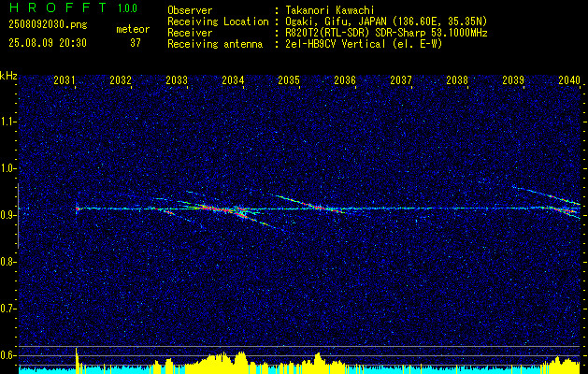Click the date 25.08.09 20:30
Viewport: 588px width, 374px height.
pos(48,43)
